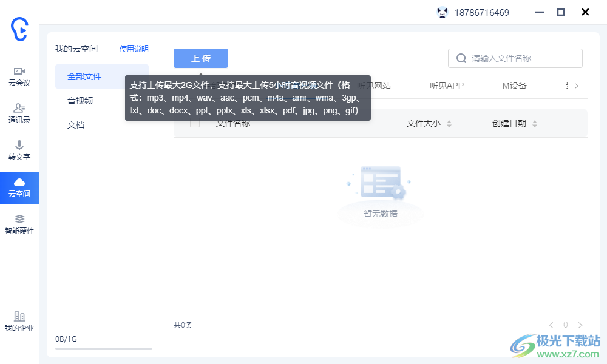Switch to the 听见APP tab
The width and height of the screenshot is (607, 364).
(447, 86)
